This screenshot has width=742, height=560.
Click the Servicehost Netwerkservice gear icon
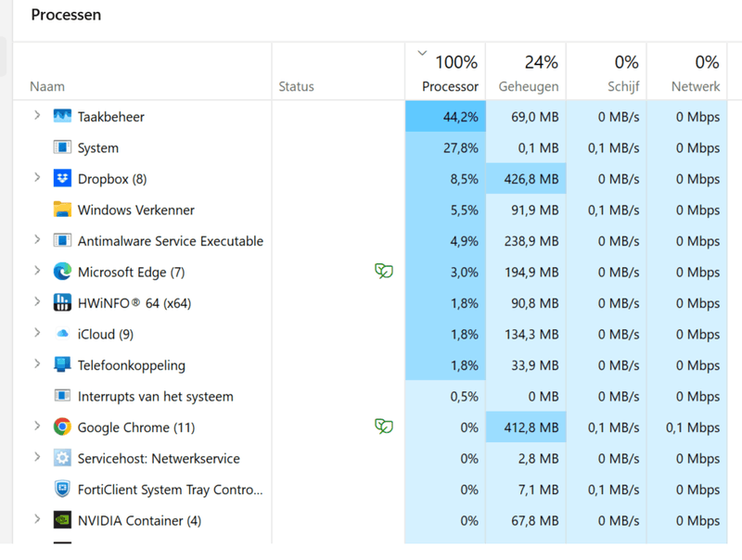pyautogui.click(x=62, y=458)
